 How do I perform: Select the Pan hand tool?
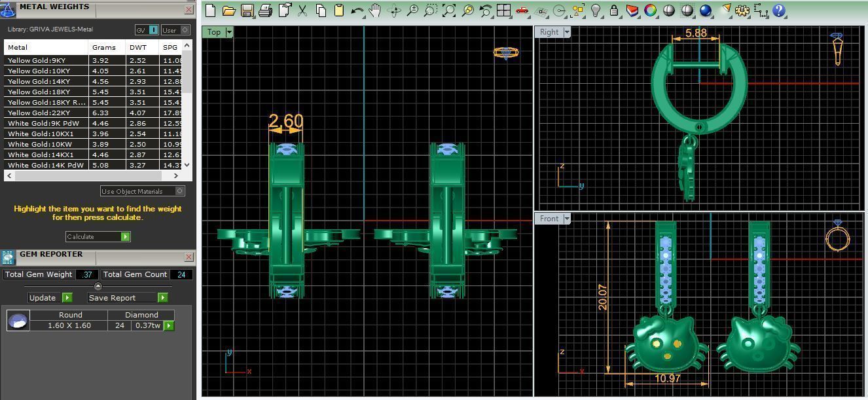375,10
